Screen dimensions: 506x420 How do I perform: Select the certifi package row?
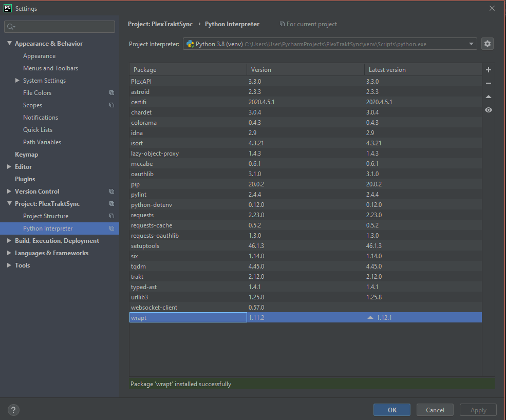[306, 102]
